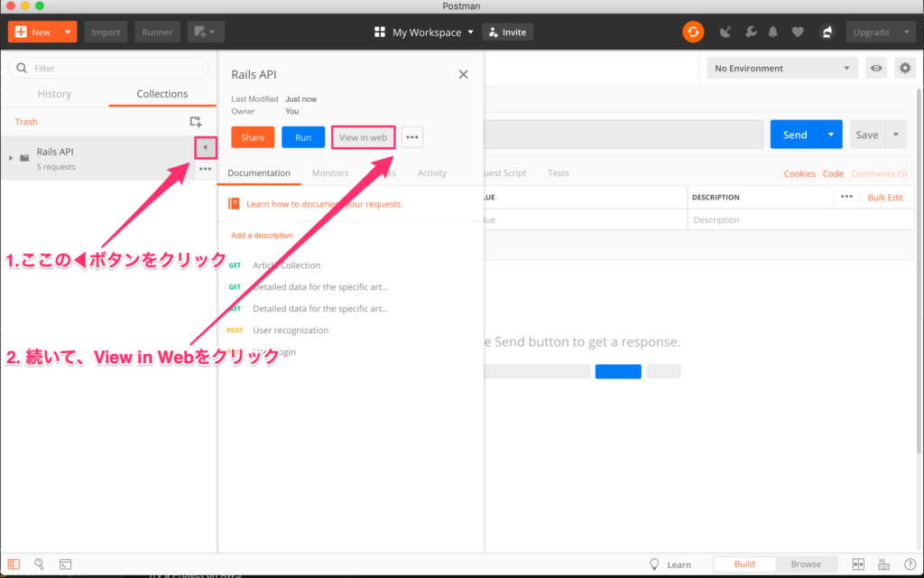Open the Monitors tab
The height and width of the screenshot is (578, 924).
coord(330,173)
